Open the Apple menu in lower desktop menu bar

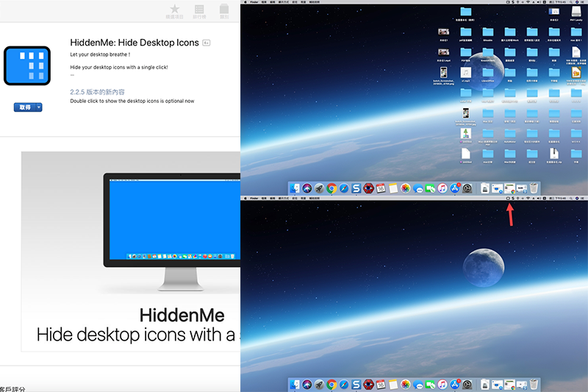pyautogui.click(x=245, y=198)
